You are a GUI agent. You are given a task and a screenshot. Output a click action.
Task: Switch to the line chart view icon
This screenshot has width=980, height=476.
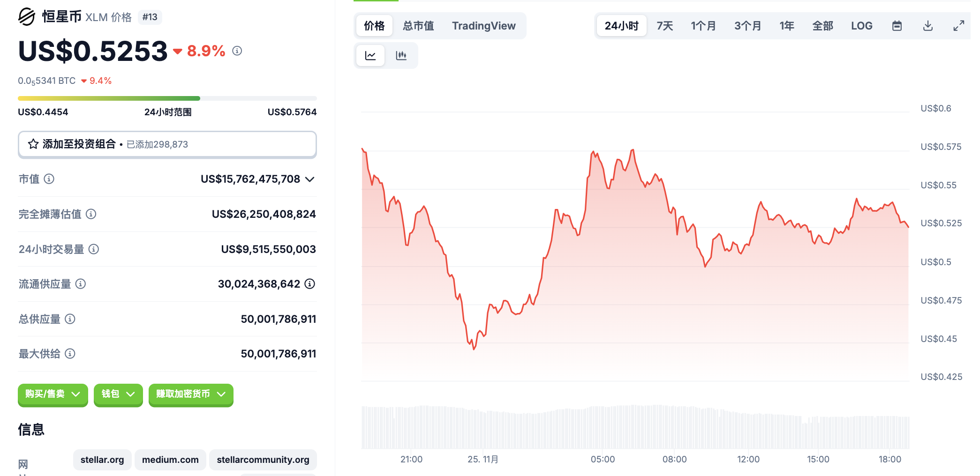point(370,56)
